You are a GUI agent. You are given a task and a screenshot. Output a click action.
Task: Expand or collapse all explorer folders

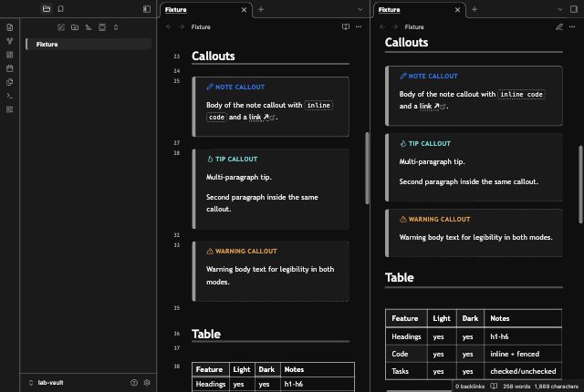click(x=116, y=27)
